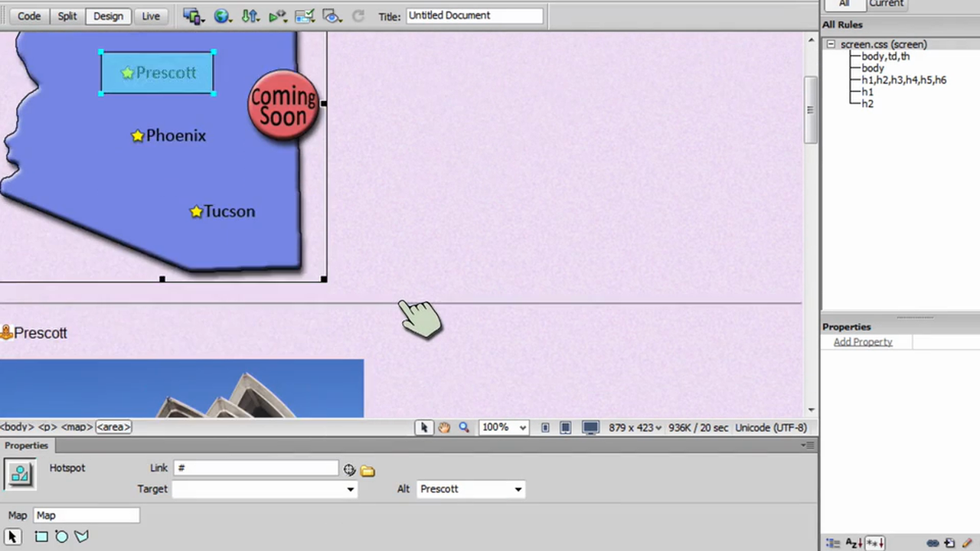This screenshot has height=551, width=980.
Task: Select the Hand tool in status bar
Action: click(x=444, y=428)
